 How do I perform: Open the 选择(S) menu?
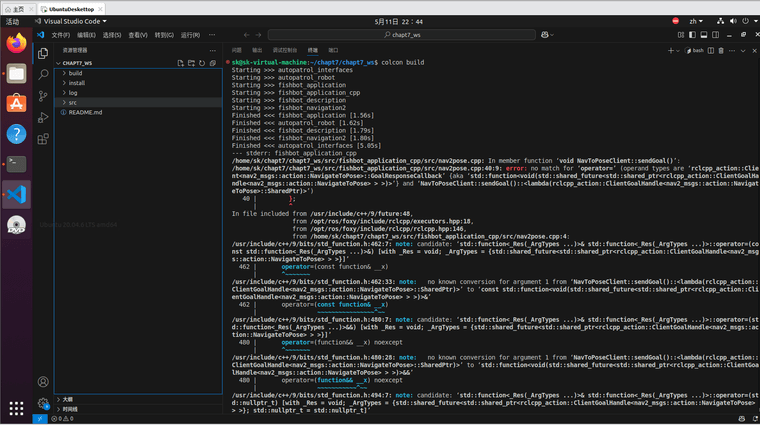(x=112, y=35)
